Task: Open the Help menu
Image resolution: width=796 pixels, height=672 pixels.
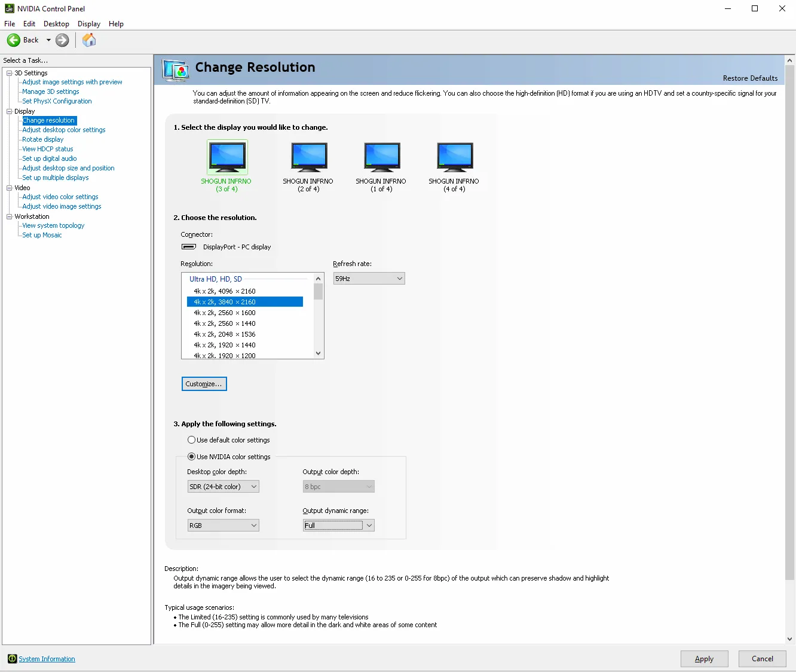Action: point(116,24)
